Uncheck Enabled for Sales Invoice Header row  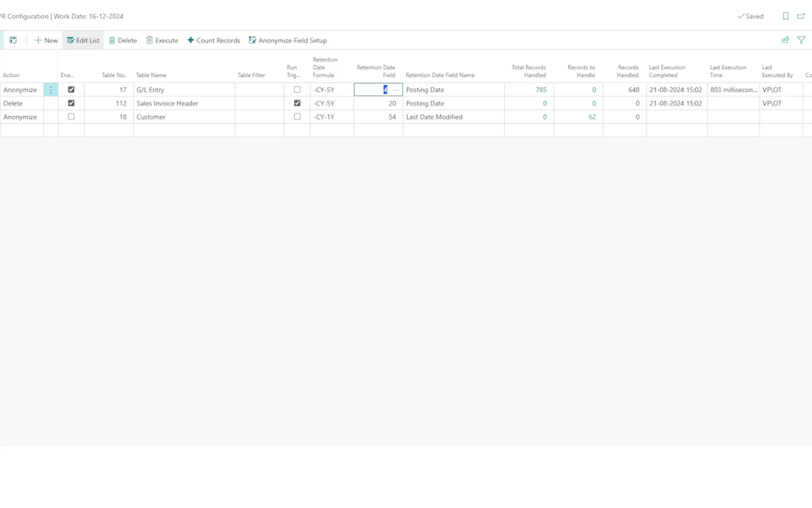71,103
